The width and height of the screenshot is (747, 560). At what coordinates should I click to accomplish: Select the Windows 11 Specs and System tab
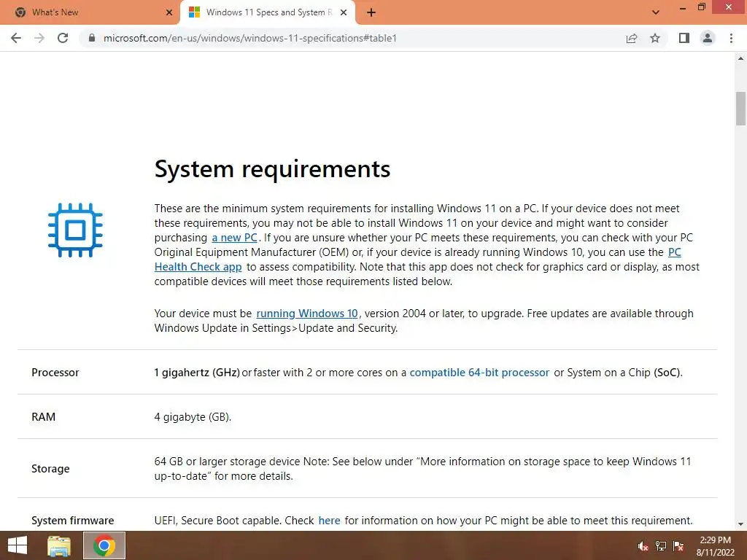click(x=267, y=12)
